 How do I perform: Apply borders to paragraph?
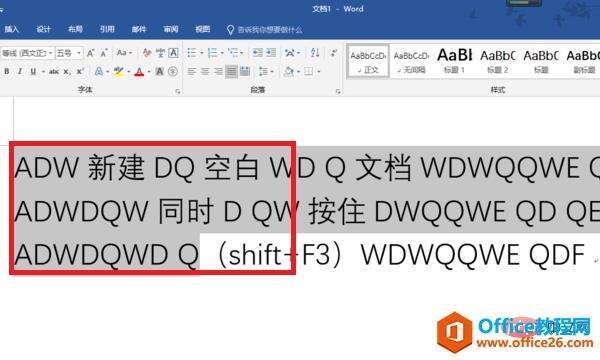(308, 72)
